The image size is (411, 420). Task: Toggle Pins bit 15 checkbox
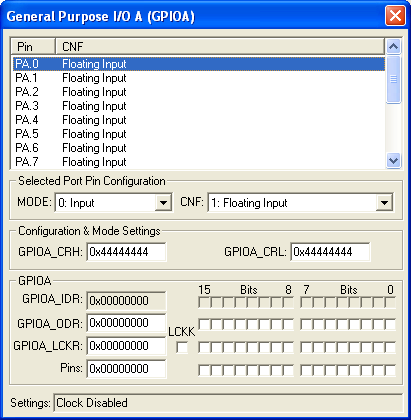coord(204,370)
